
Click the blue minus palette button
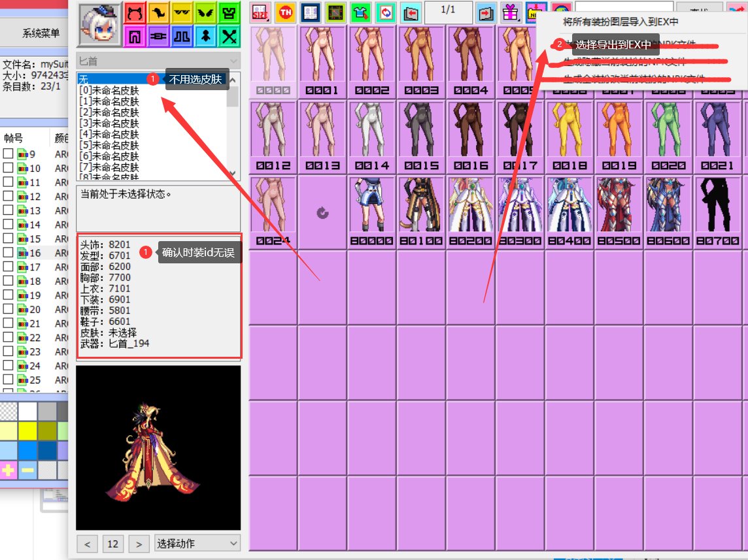pyautogui.click(x=27, y=470)
